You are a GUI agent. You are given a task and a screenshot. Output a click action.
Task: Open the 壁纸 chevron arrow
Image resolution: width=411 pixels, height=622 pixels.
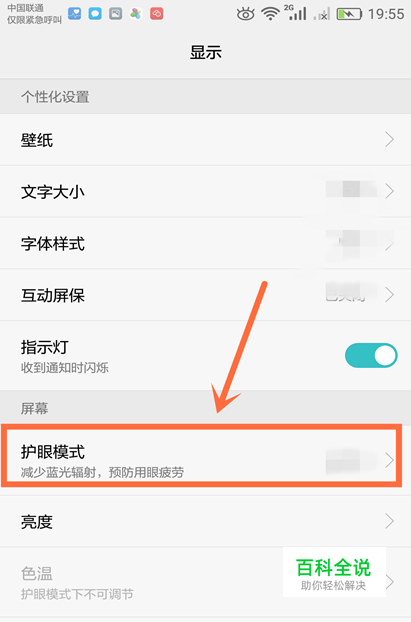click(x=389, y=140)
